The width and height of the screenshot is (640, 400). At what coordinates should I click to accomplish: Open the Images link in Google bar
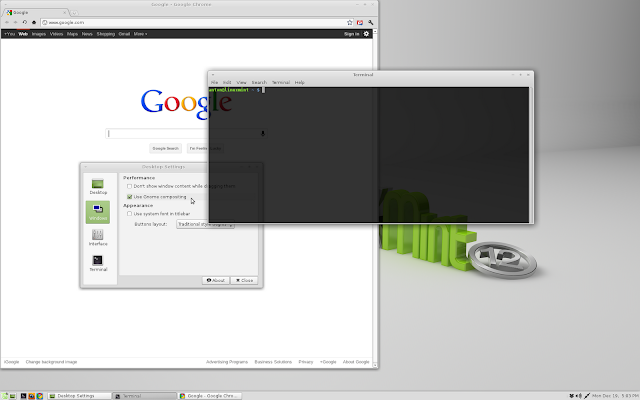[39, 34]
